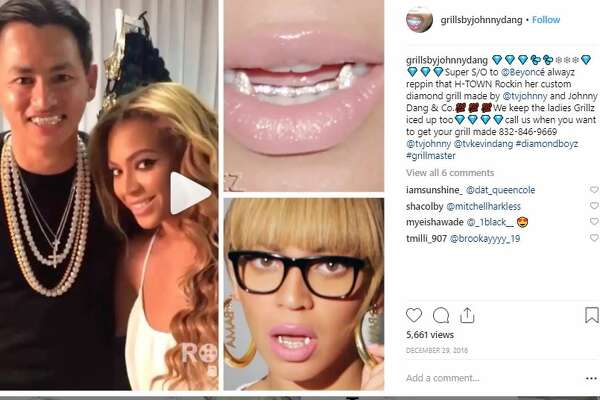The image size is (600, 400).
Task: Like iamsunshine_ comment heart
Action: tap(594, 189)
